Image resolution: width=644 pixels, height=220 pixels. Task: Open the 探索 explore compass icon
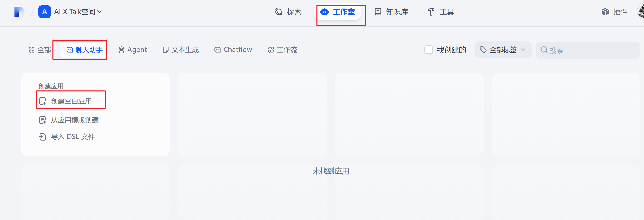point(279,12)
